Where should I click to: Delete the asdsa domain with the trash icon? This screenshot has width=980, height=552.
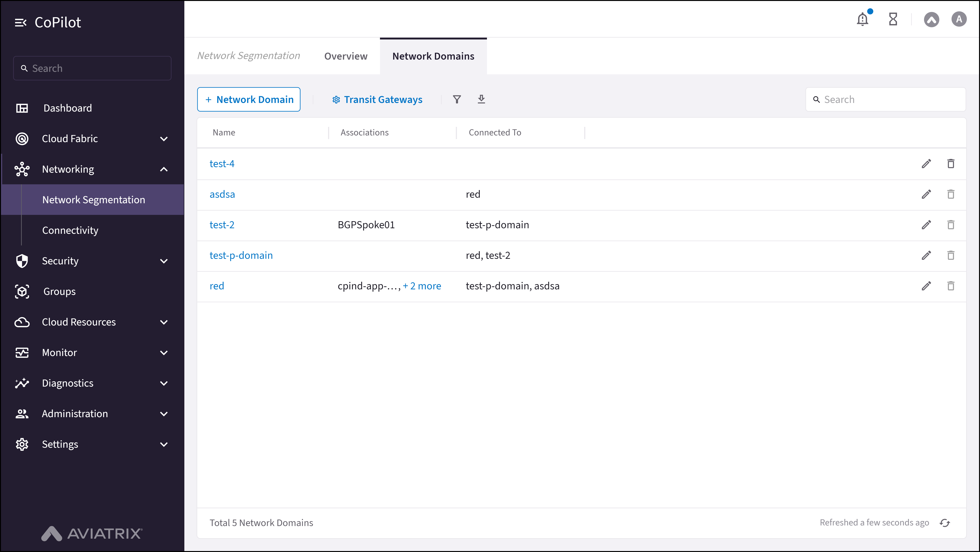click(x=951, y=194)
